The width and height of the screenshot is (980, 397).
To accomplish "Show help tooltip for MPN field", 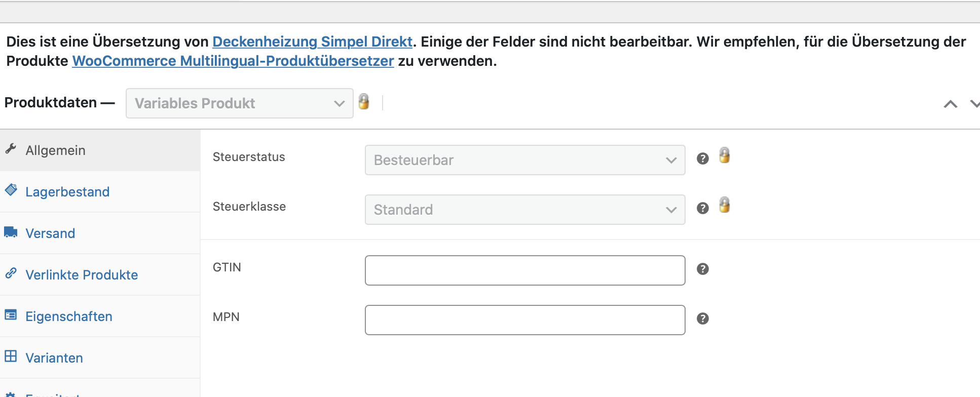I will pos(702,319).
